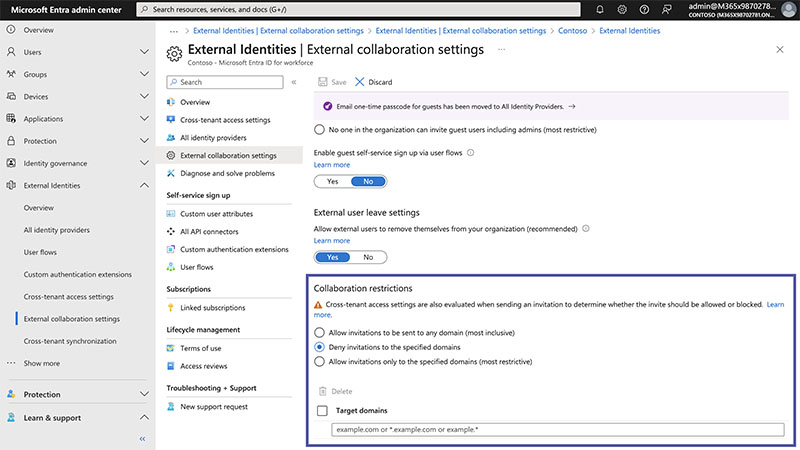Collapse the External Identities section chevron
Screen dimensions: 800x450
click(x=144, y=185)
